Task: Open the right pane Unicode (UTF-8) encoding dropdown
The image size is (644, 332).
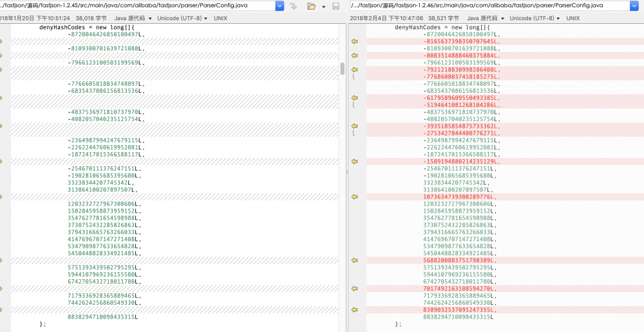Action: point(535,18)
